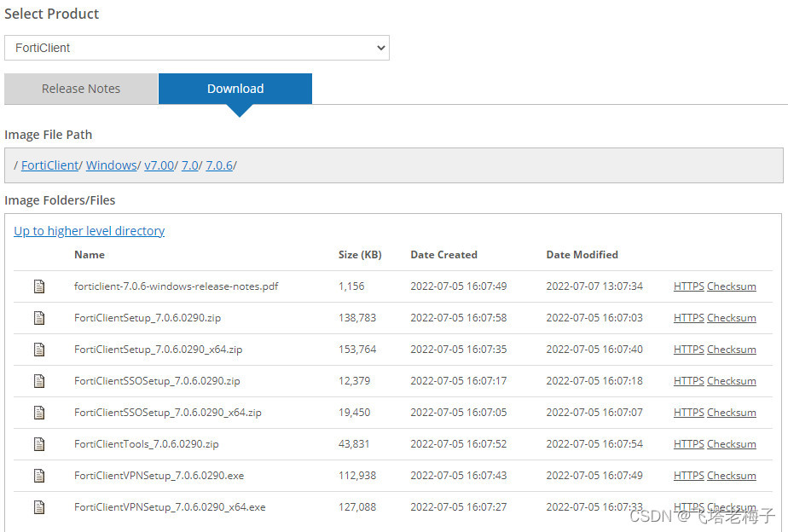Click the Date Modified column header

point(582,255)
